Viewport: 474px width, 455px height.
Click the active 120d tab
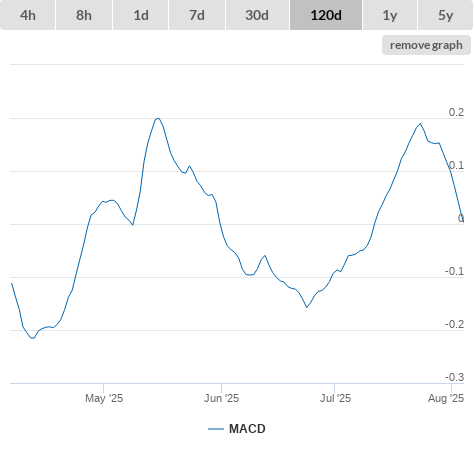point(326,15)
